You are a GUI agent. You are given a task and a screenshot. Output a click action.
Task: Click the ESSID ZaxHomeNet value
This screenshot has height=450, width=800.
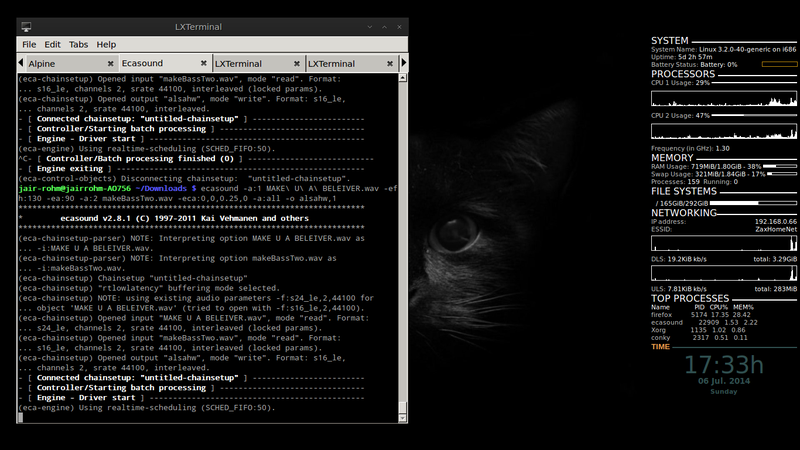pos(776,229)
